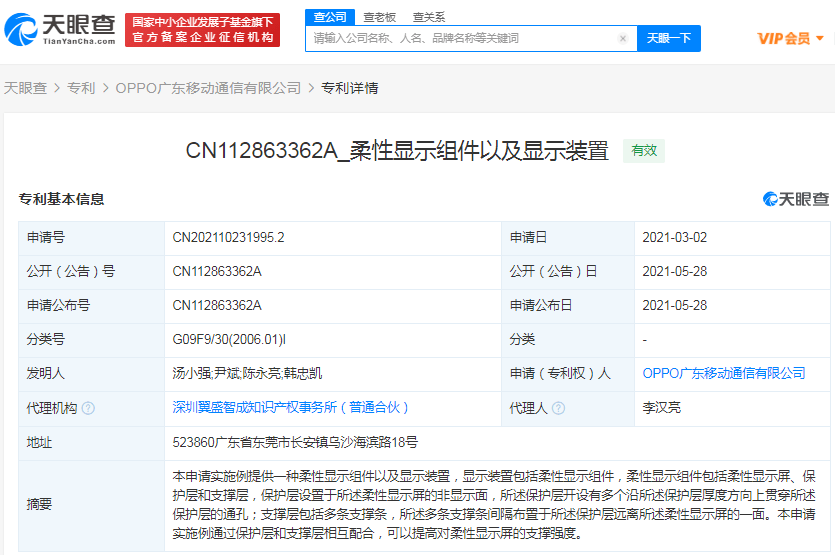The width and height of the screenshot is (835, 555).
Task: Click the red 官方备案企业征信机构 badge
Action: coord(202,30)
